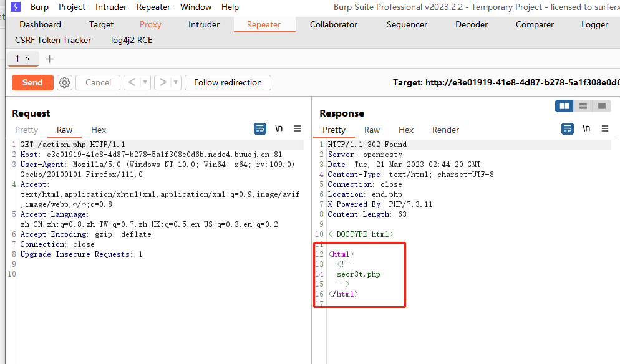
Task: Click the Server: openresty response header
Action: pyautogui.click(x=365, y=155)
